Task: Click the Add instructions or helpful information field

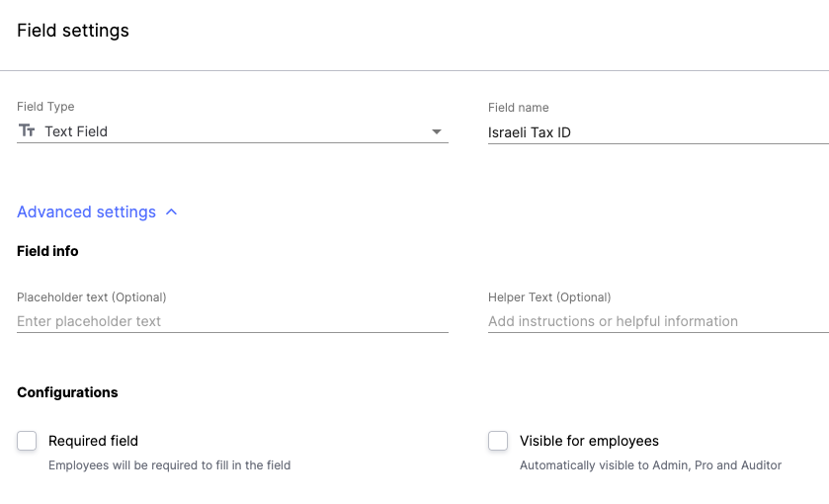Action: [x=658, y=321]
